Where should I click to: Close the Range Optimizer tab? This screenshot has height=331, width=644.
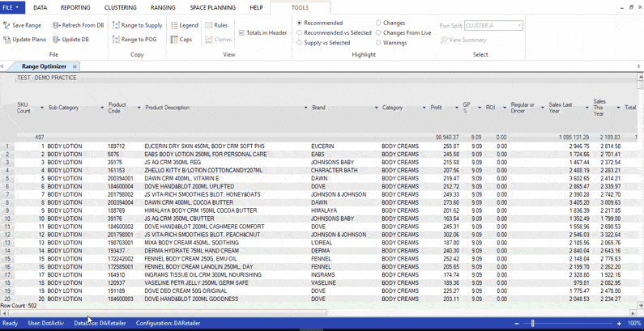tap(75, 67)
